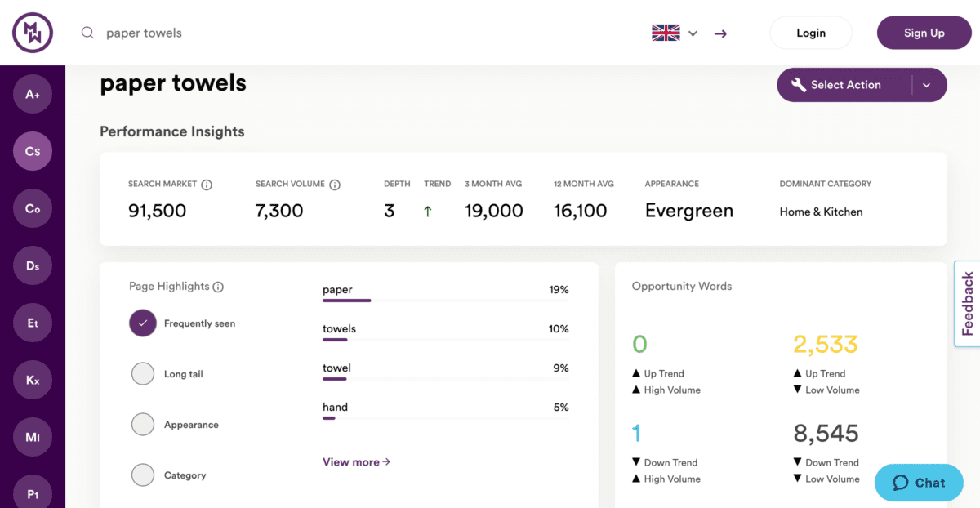Click the search magnifier icon
This screenshot has height=508, width=980.
click(x=87, y=33)
